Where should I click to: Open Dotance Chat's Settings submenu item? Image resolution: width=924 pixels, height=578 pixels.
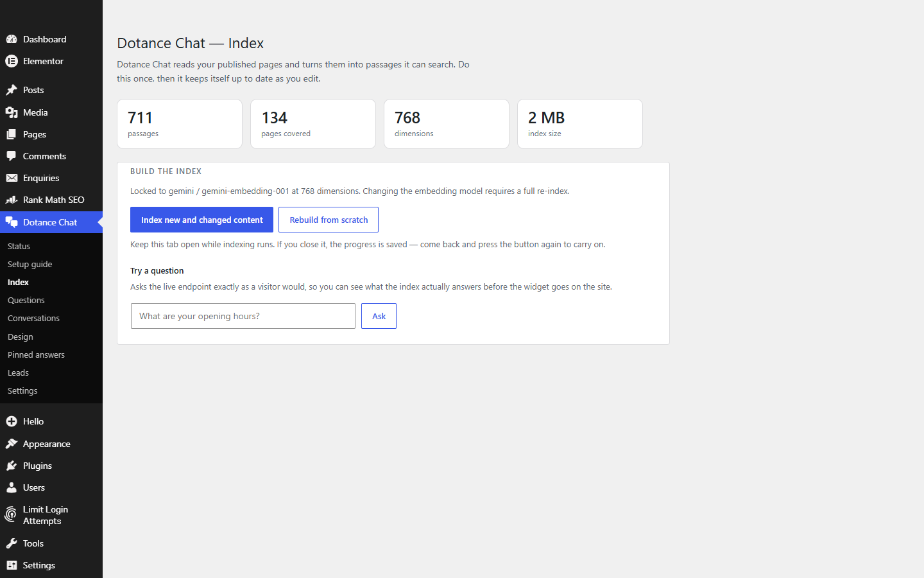(x=22, y=390)
